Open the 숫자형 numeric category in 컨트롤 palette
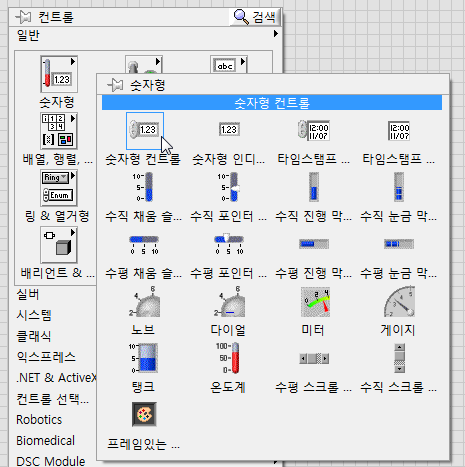465x467 pixels. click(x=59, y=74)
